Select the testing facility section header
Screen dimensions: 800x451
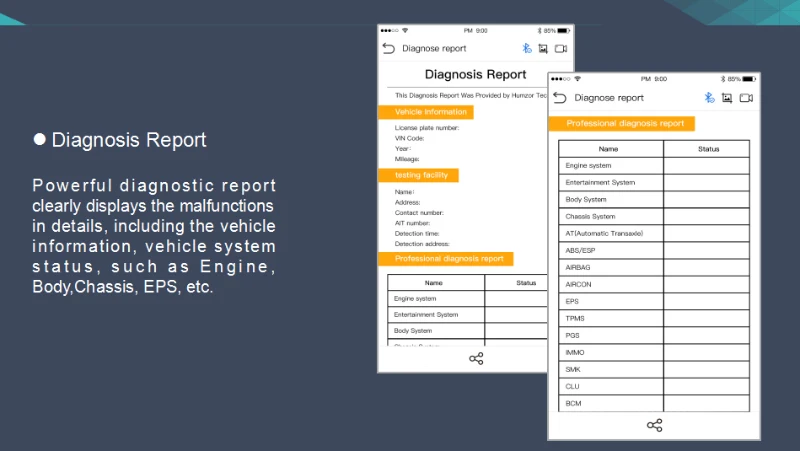pos(418,175)
